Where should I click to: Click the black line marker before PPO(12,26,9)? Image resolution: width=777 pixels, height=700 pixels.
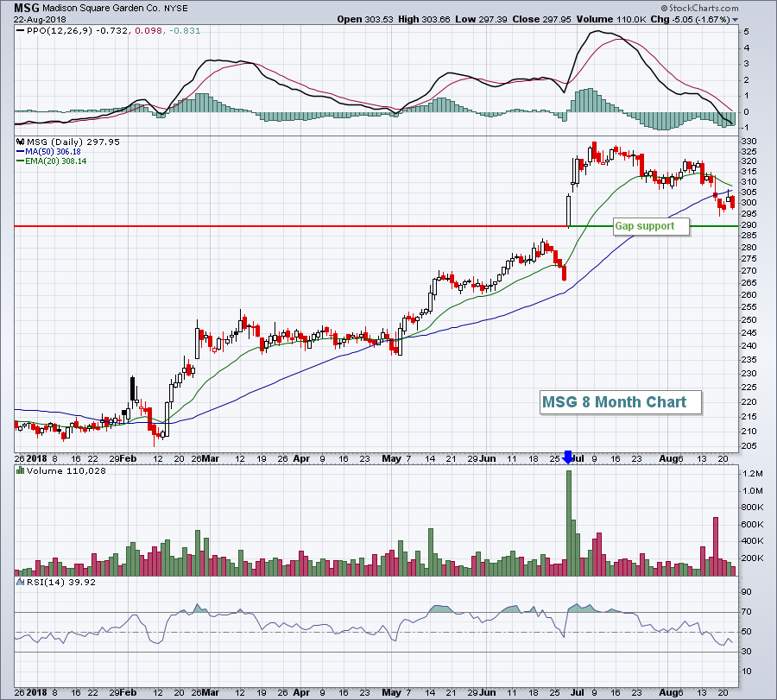pyautogui.click(x=21, y=31)
